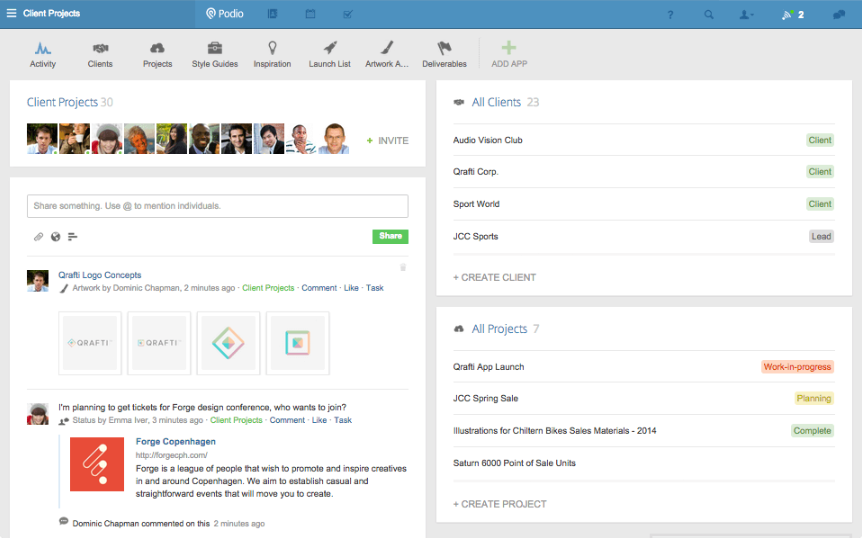Click the http://forgecph.com/ URL

pos(172,455)
